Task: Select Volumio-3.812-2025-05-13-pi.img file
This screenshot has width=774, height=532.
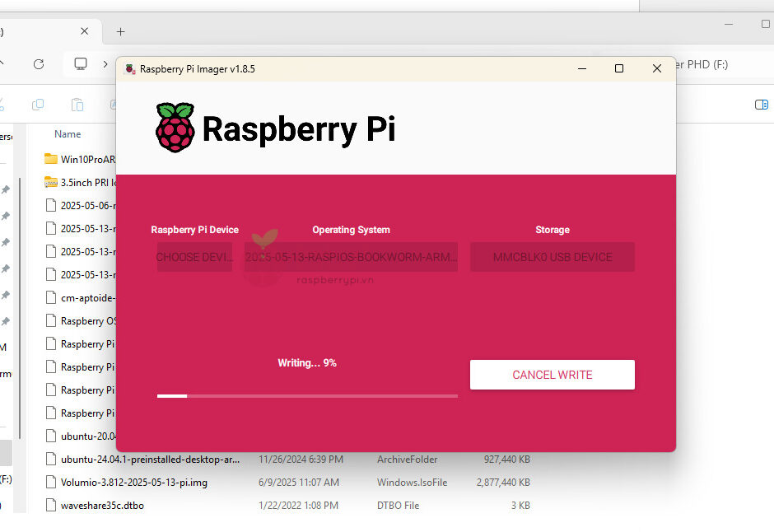Action: pos(133,483)
